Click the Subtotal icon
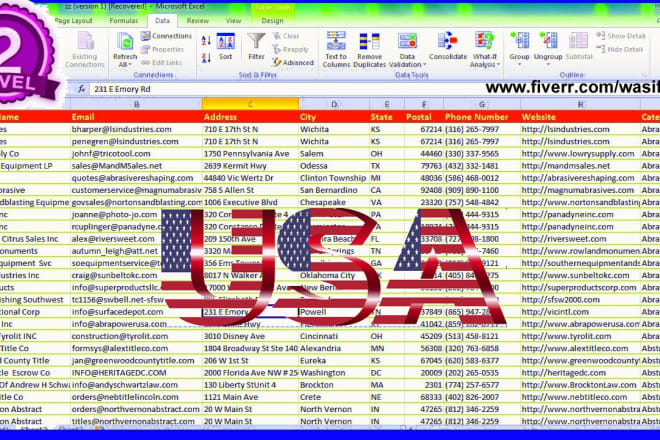660x440 pixels. click(x=578, y=41)
